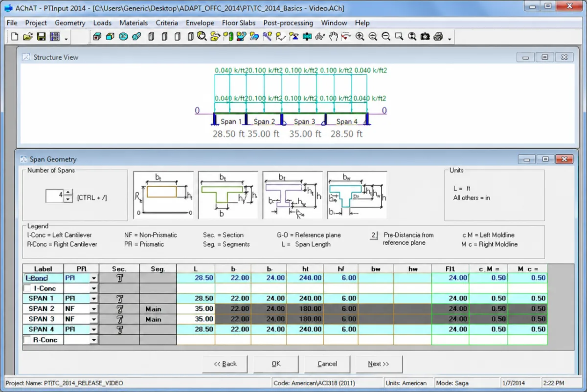This screenshot has height=392, width=587.
Task: Click Span 1 label in Structure View
Action: pyautogui.click(x=231, y=122)
